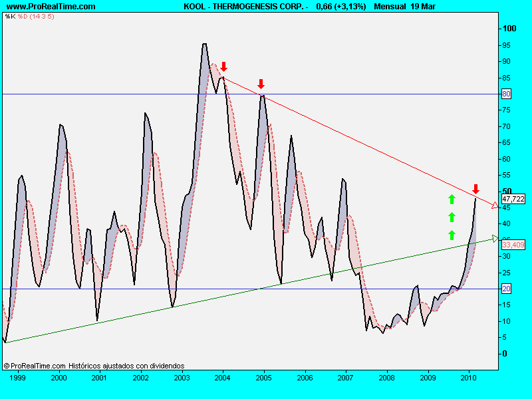Click the 10 value on the scale

pos(506,321)
